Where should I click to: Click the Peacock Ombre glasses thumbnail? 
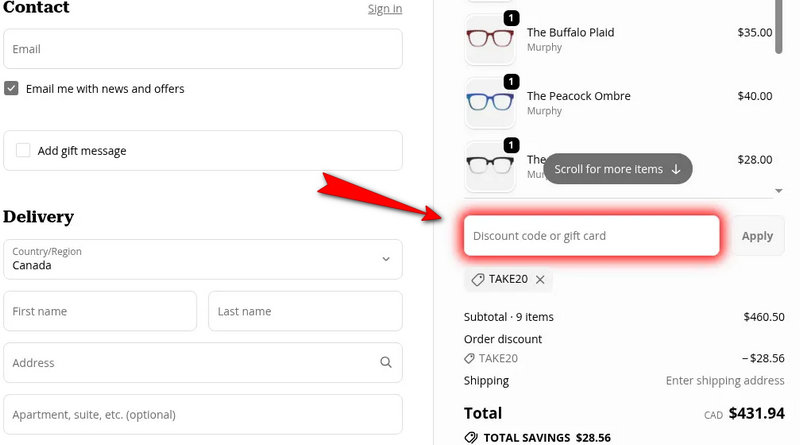tap(490, 103)
